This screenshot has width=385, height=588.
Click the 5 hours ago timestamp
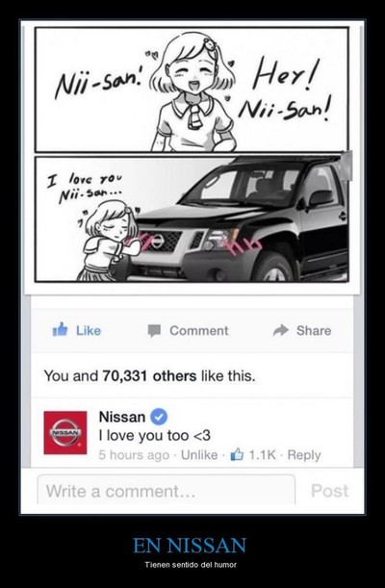(x=134, y=455)
